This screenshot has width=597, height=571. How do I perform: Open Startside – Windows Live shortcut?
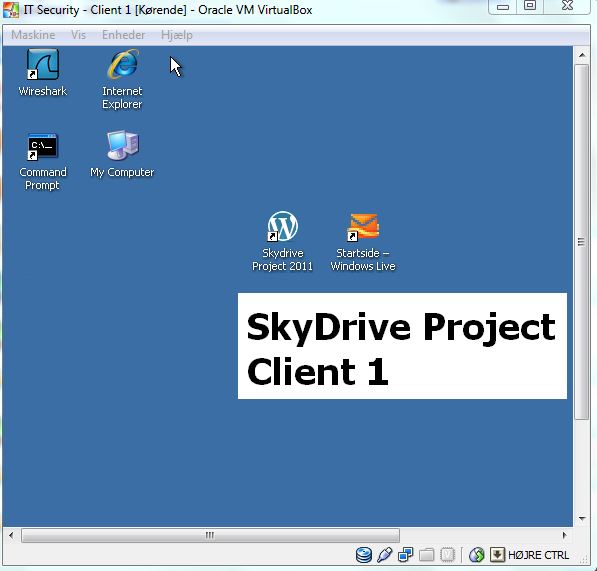click(363, 242)
